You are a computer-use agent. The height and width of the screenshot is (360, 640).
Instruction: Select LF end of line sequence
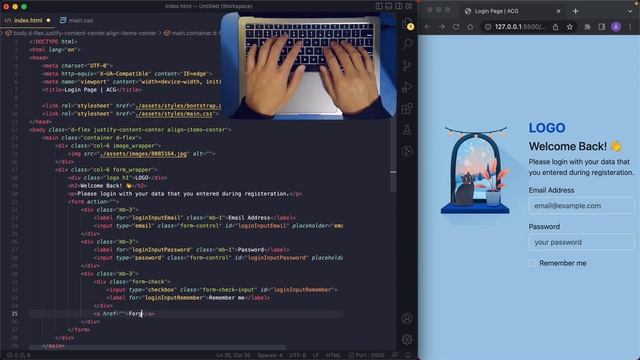316,355
